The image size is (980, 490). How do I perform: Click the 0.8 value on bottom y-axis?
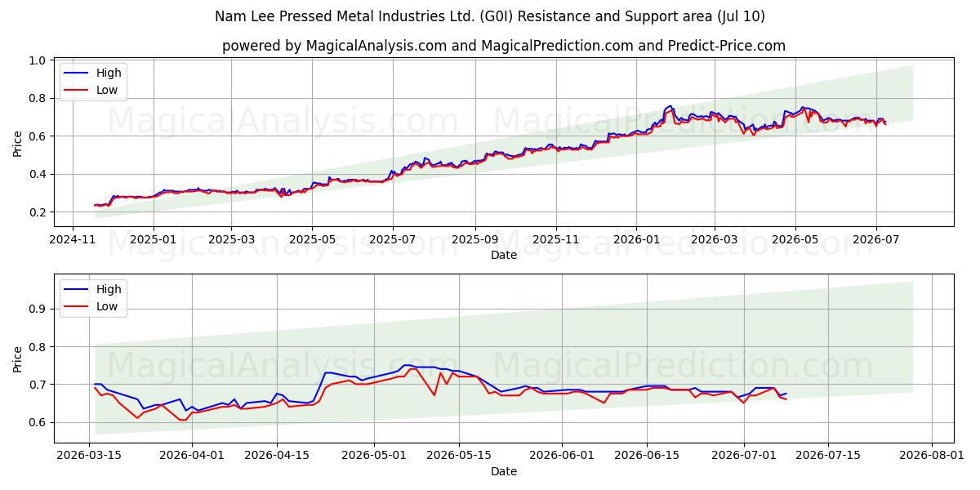tap(38, 347)
